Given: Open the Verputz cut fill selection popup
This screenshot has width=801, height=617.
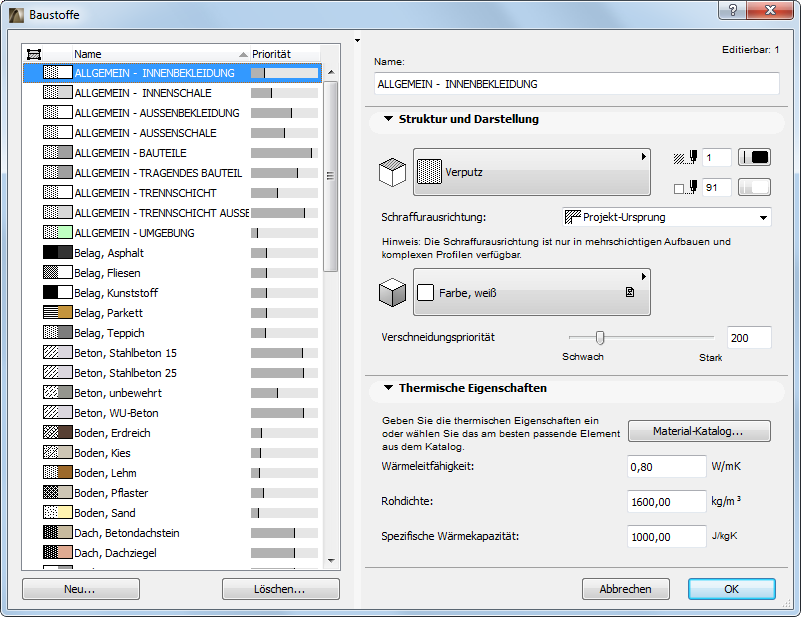Looking at the screenshot, I should click(531, 172).
